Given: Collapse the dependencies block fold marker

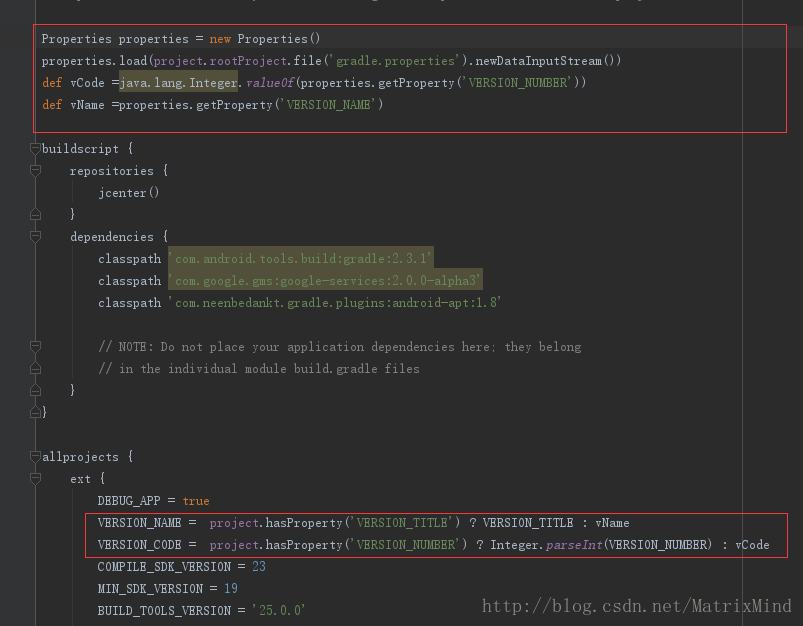Looking at the screenshot, I should pos(35,237).
